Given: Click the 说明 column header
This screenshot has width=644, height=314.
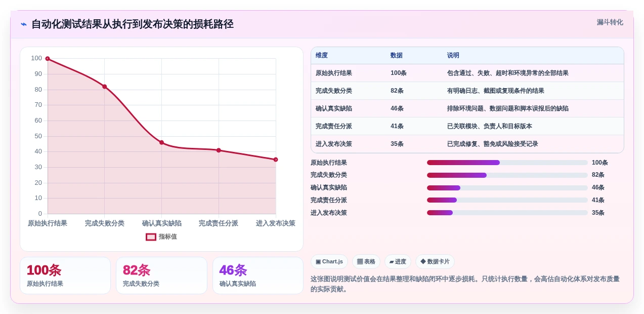Looking at the screenshot, I should tap(453, 56).
